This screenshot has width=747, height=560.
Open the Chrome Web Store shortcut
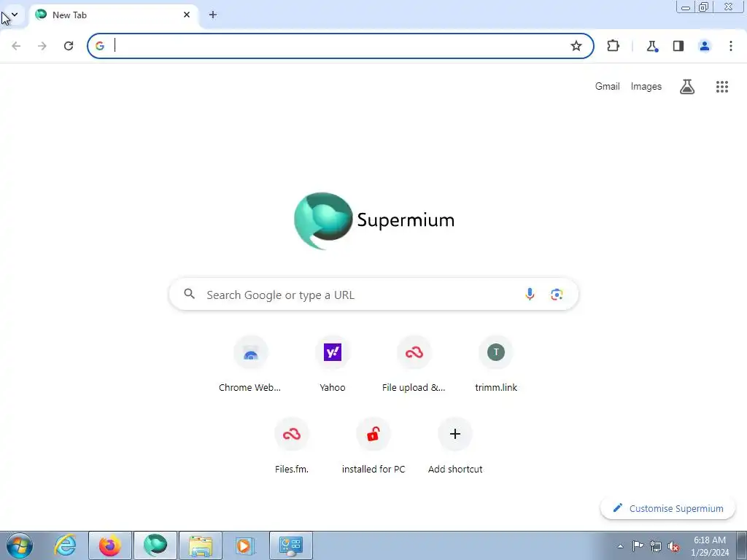251,364
